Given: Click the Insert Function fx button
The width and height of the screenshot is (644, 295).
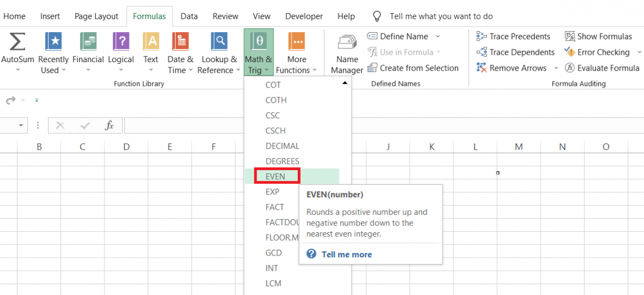Looking at the screenshot, I should tap(110, 125).
